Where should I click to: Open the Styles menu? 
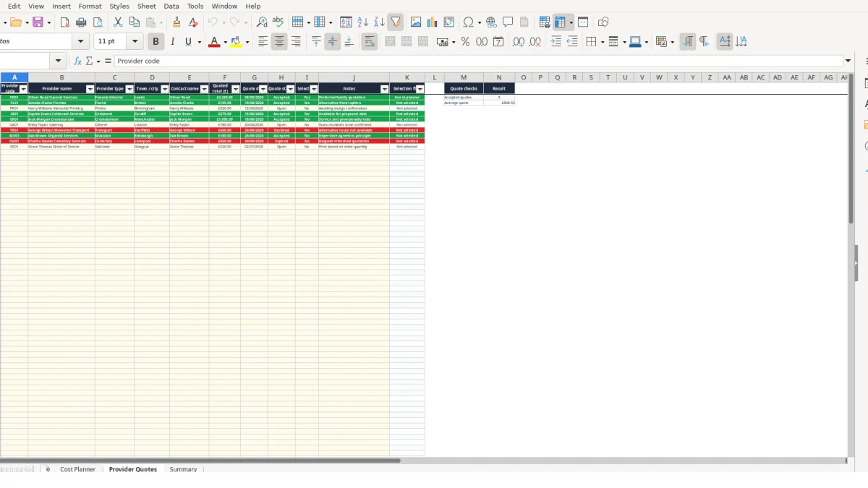coord(119,6)
